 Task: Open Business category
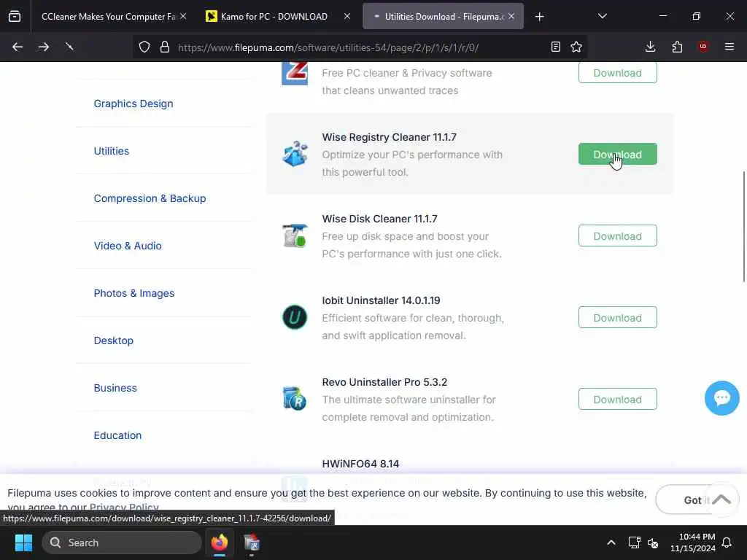115,388
